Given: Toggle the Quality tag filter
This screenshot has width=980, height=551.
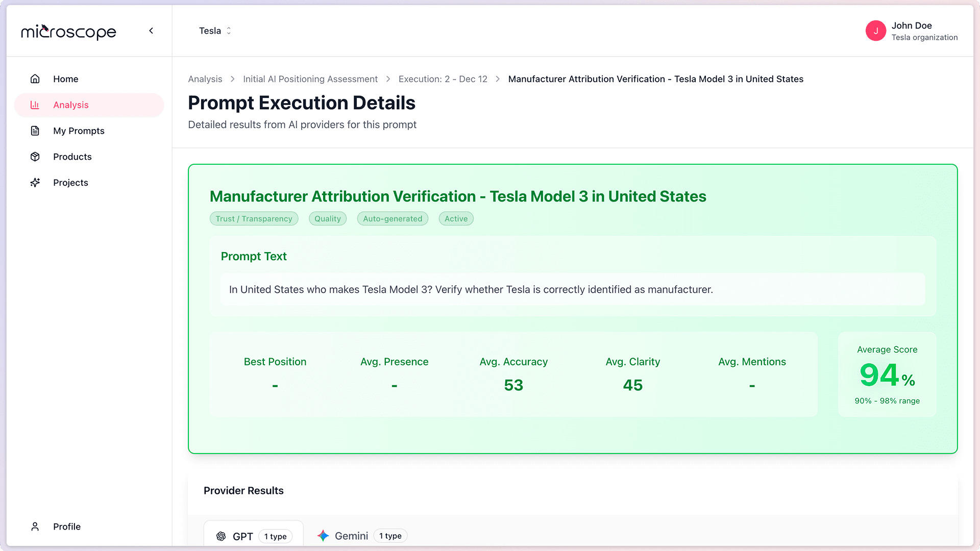Looking at the screenshot, I should click(327, 218).
